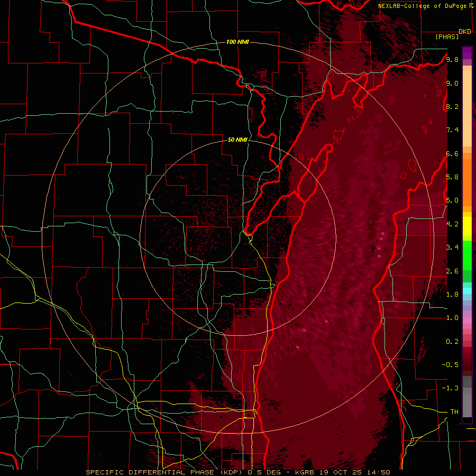
Task: Click the 1.8 scale value
Action: coord(452,295)
